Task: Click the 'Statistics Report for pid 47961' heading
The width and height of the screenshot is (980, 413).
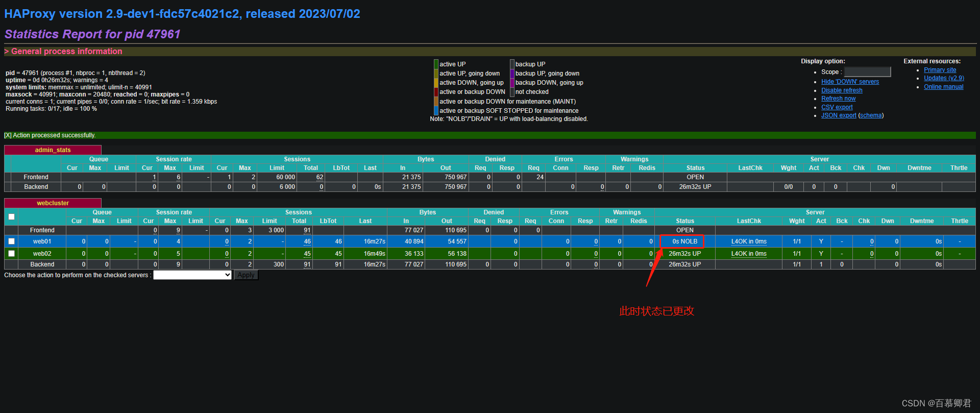Action: coord(92,34)
